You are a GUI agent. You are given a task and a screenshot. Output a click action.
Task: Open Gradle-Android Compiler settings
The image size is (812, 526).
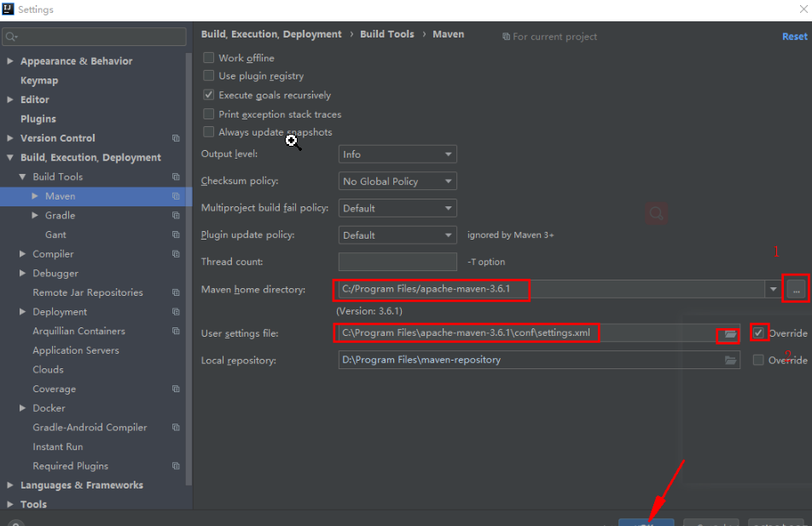click(90, 428)
